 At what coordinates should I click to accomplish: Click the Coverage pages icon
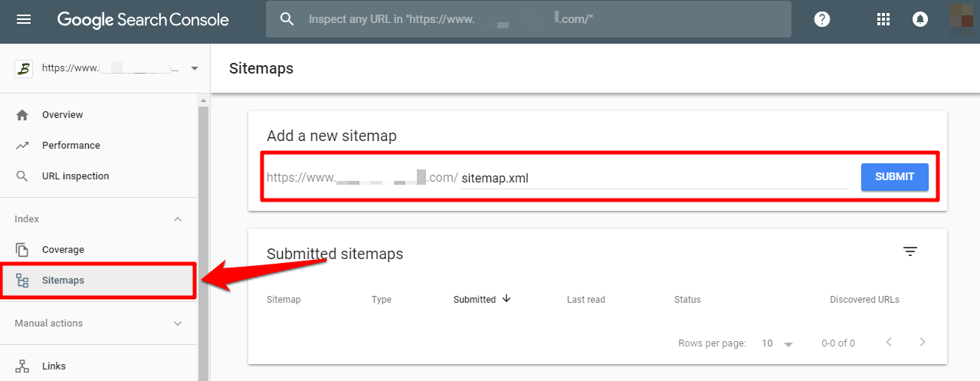(x=22, y=250)
